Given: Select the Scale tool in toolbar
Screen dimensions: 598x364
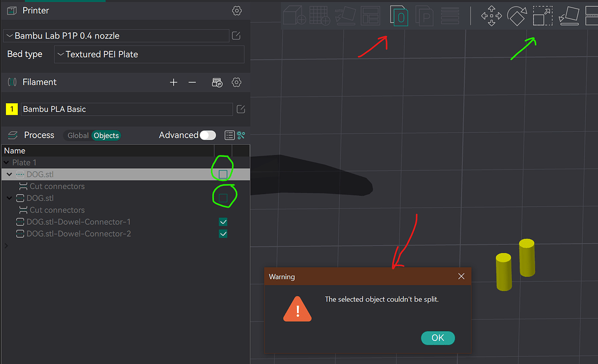Looking at the screenshot, I should click(x=543, y=16).
